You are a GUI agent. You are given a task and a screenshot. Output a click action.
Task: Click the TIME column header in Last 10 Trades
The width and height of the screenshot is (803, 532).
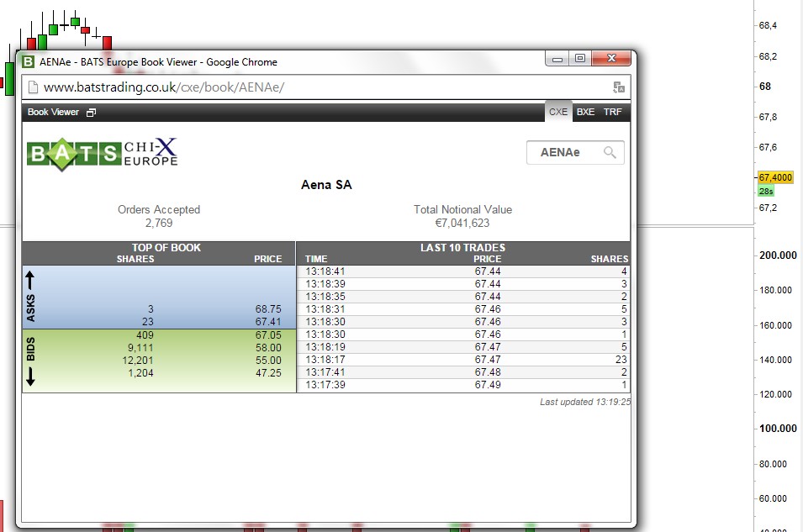point(316,259)
